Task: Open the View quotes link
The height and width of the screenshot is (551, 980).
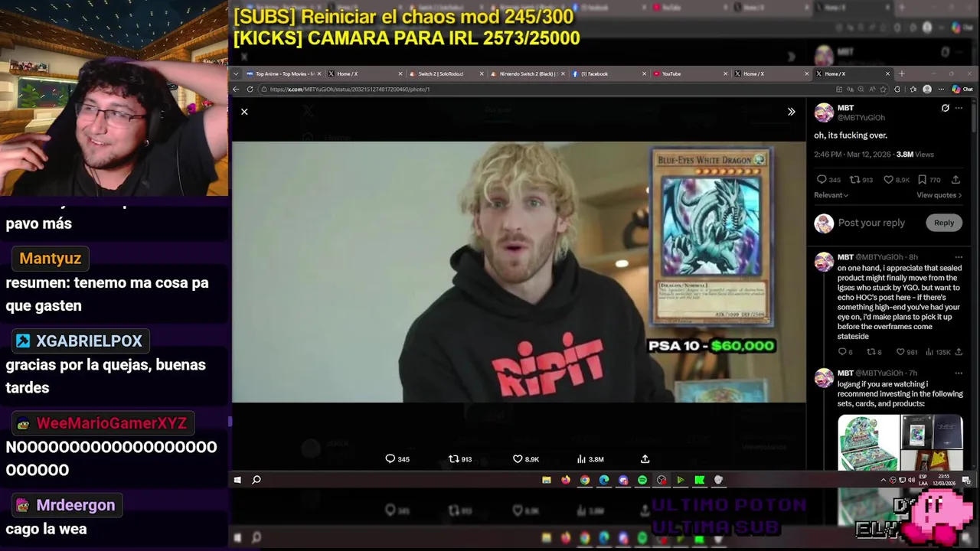Action: tap(939, 195)
